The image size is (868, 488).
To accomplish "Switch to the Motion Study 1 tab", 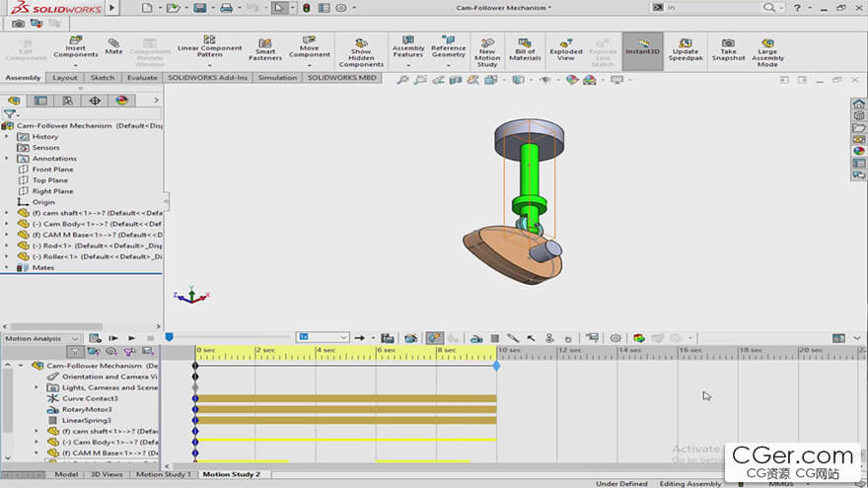I will pos(164,474).
